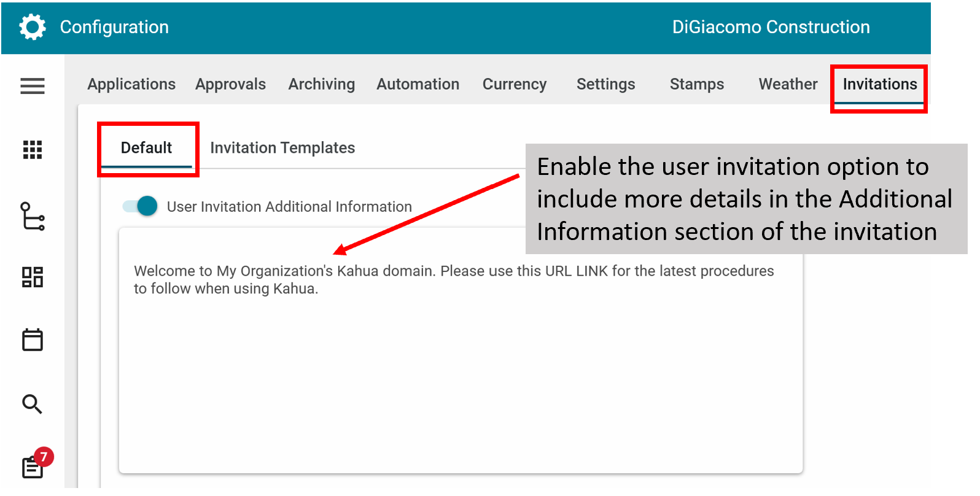Open tasks clipboard with 7 notifications
This screenshot has width=980, height=496.
(x=33, y=466)
